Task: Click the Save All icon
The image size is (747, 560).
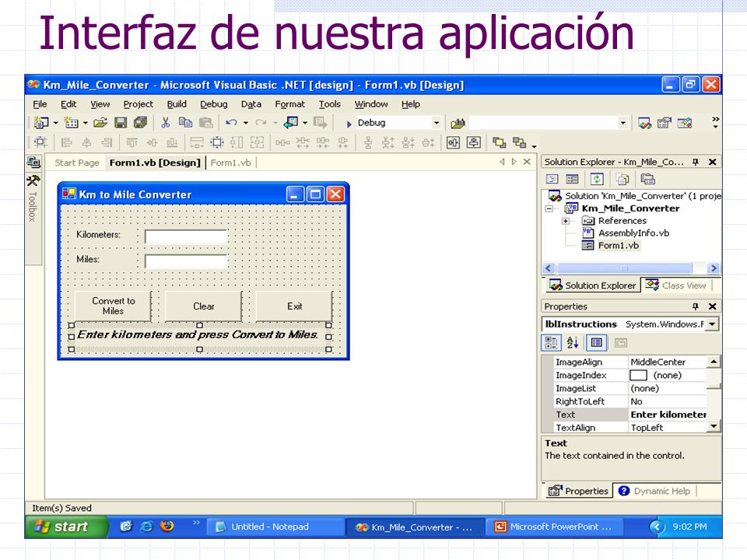Action: 141,123
